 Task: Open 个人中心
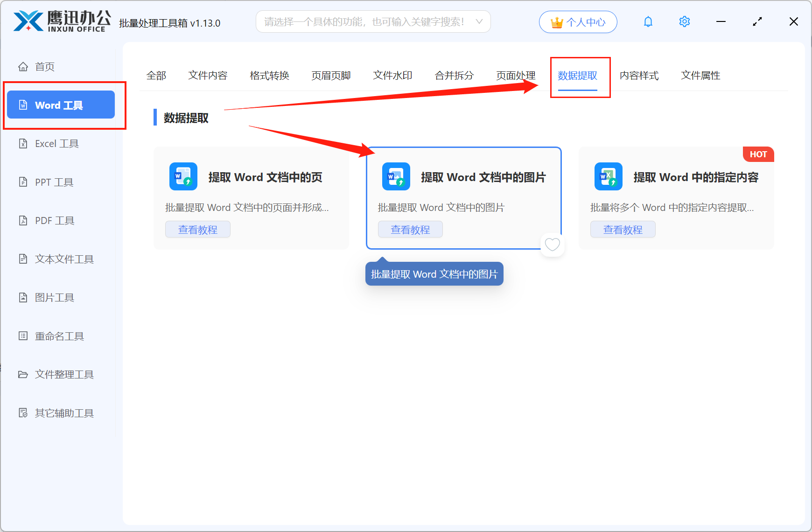[578, 21]
